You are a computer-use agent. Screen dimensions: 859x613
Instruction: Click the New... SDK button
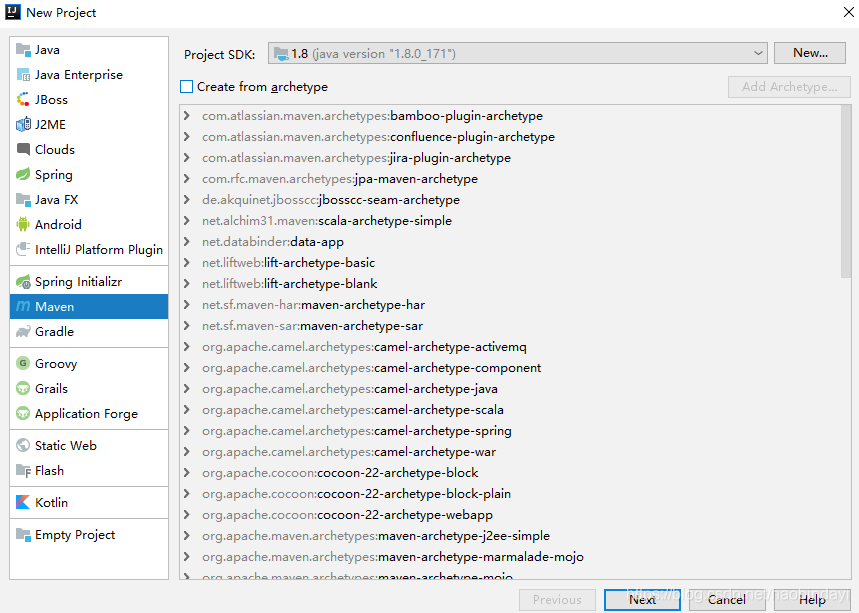pyautogui.click(x=810, y=53)
